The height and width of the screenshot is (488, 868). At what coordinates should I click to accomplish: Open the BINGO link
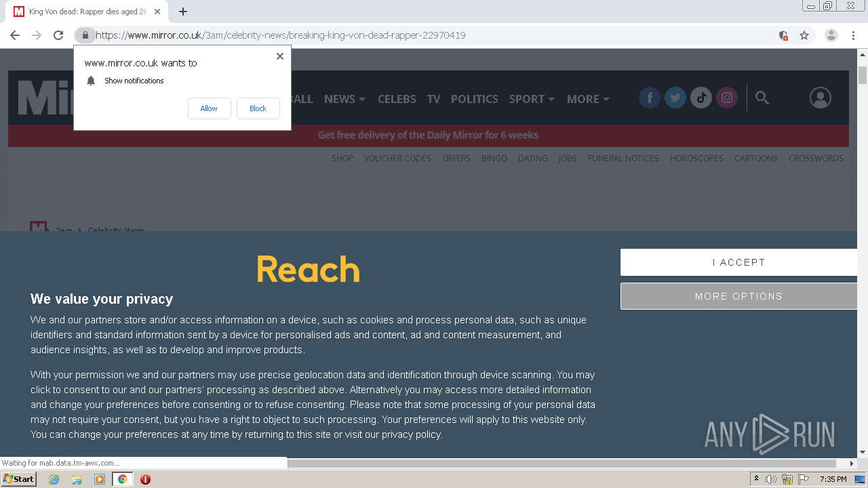point(494,159)
